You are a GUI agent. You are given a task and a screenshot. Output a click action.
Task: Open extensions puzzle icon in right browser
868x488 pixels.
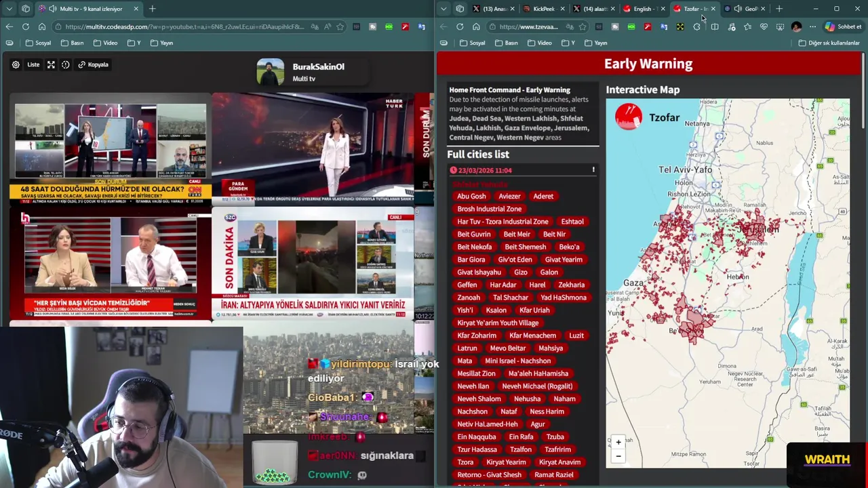point(697,26)
